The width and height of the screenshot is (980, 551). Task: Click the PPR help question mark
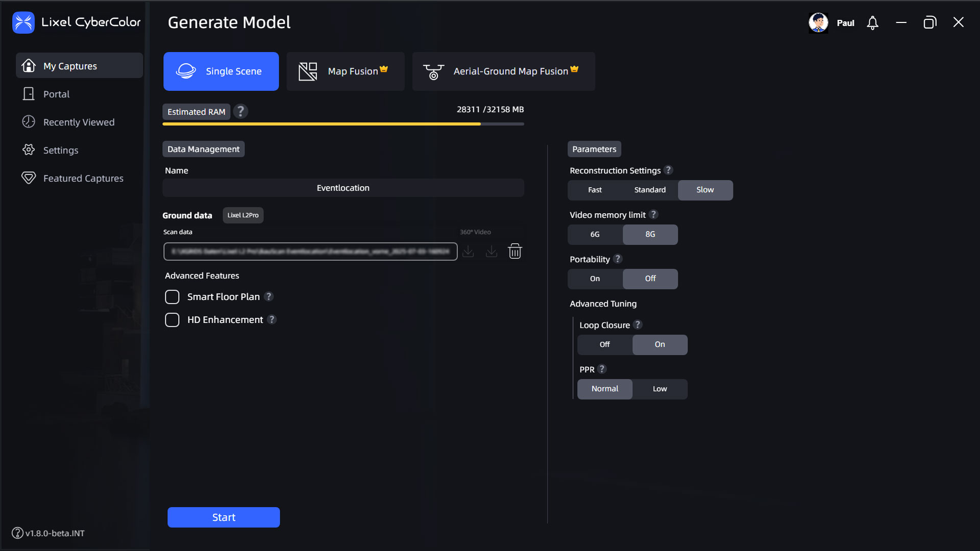coord(602,369)
